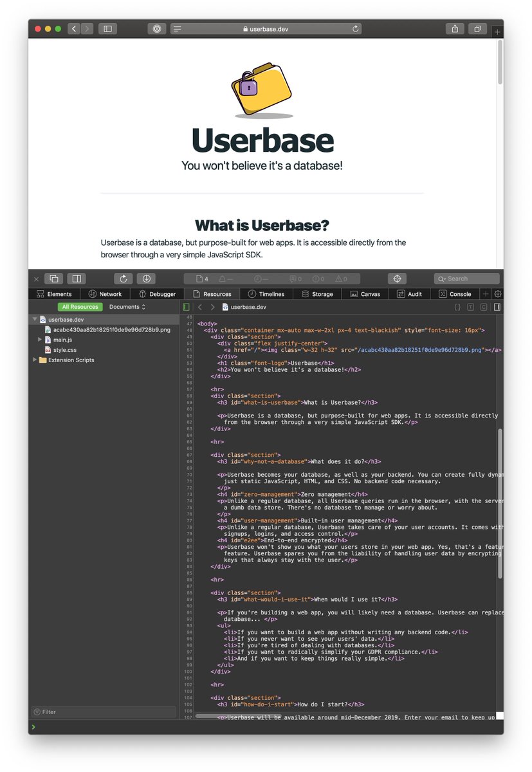Viewport: 532px width, 772px height.
Task: Click userbase.dev in the path bar
Action: click(244, 307)
